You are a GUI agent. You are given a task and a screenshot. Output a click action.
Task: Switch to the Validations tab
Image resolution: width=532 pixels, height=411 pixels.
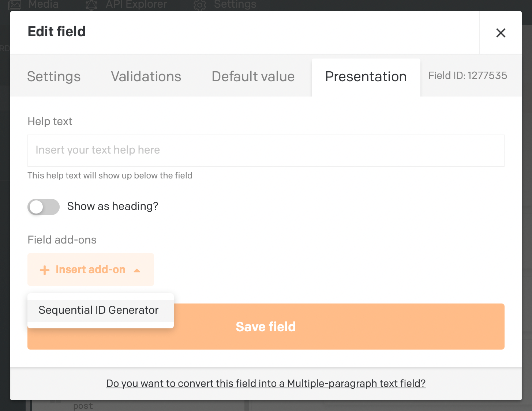[x=146, y=76]
